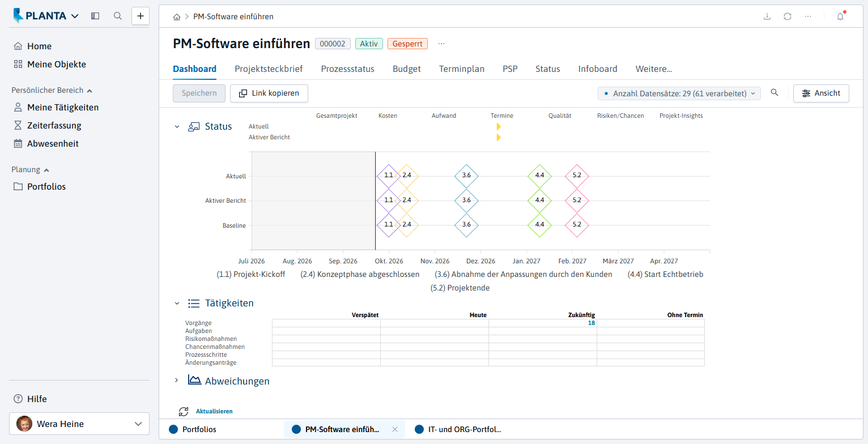The image size is (868, 444).
Task: Click the Link kopieren button
Action: click(x=269, y=93)
